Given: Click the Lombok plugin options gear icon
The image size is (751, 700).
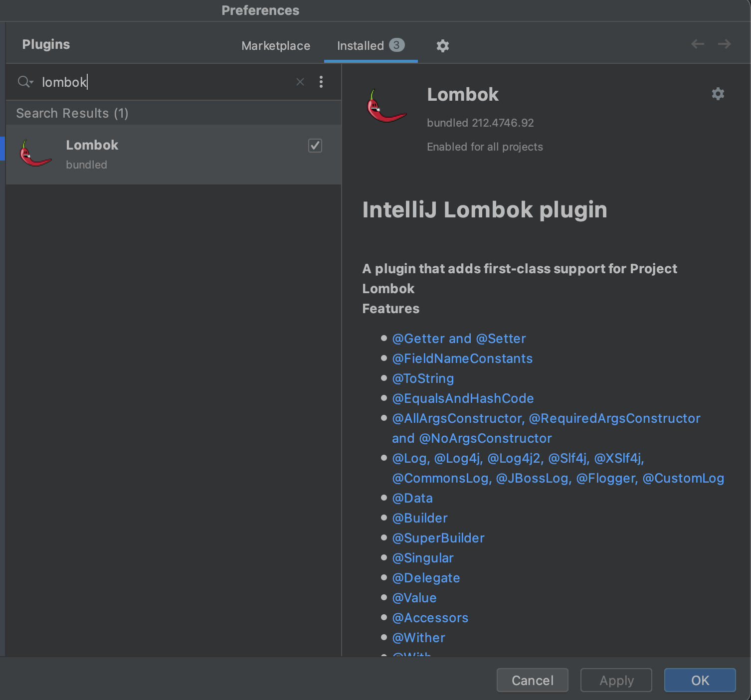Looking at the screenshot, I should coord(718,94).
